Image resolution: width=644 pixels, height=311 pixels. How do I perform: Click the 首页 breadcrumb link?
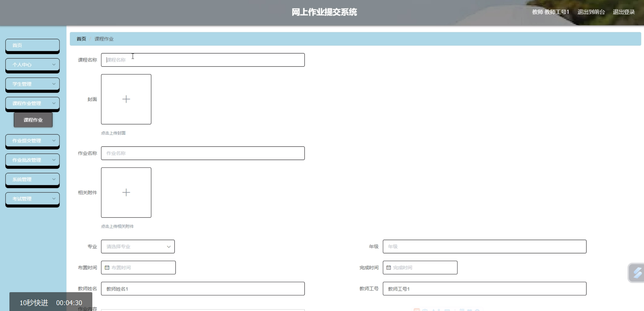(x=81, y=39)
